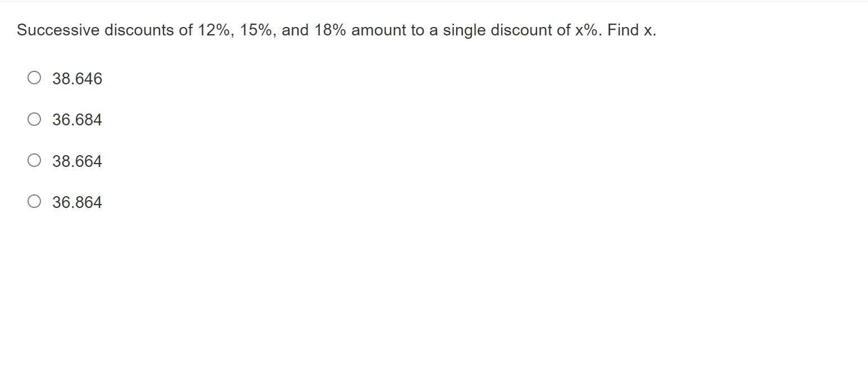This screenshot has width=868, height=376.
Task: Click the 36.864 answer label text
Action: (78, 202)
